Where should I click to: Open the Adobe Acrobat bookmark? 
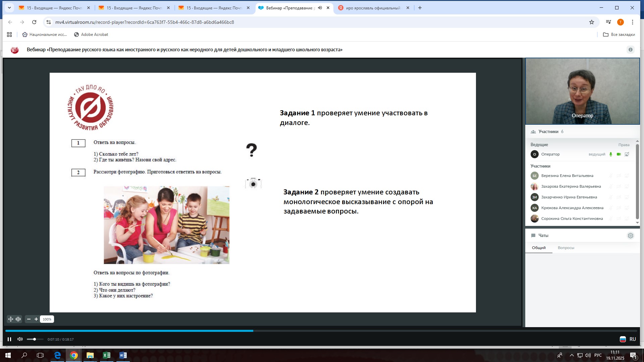[91, 35]
